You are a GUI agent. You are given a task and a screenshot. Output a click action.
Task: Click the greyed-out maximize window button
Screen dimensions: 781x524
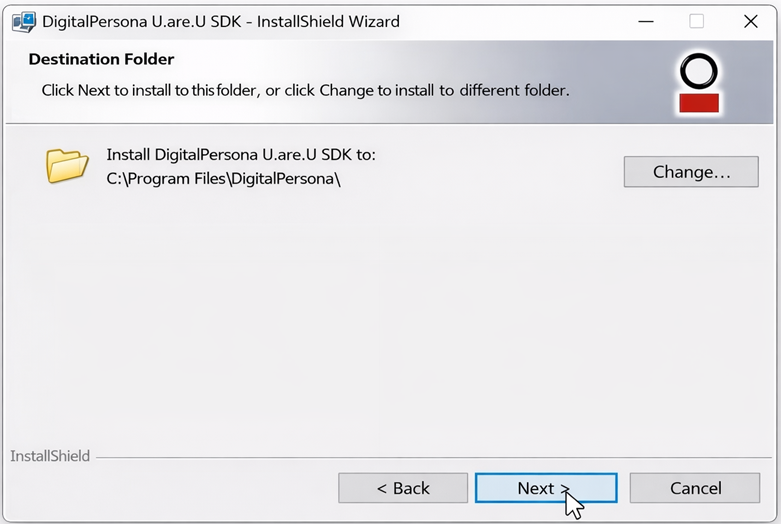(696, 21)
